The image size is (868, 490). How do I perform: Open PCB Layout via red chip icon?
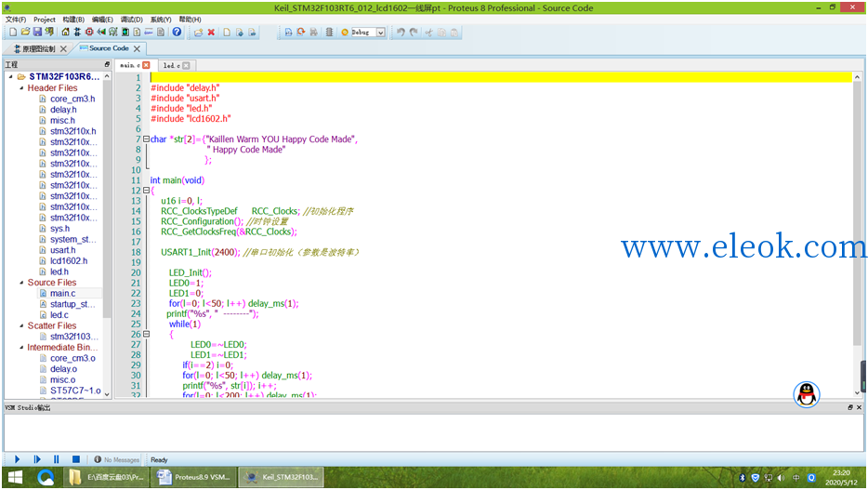click(89, 33)
